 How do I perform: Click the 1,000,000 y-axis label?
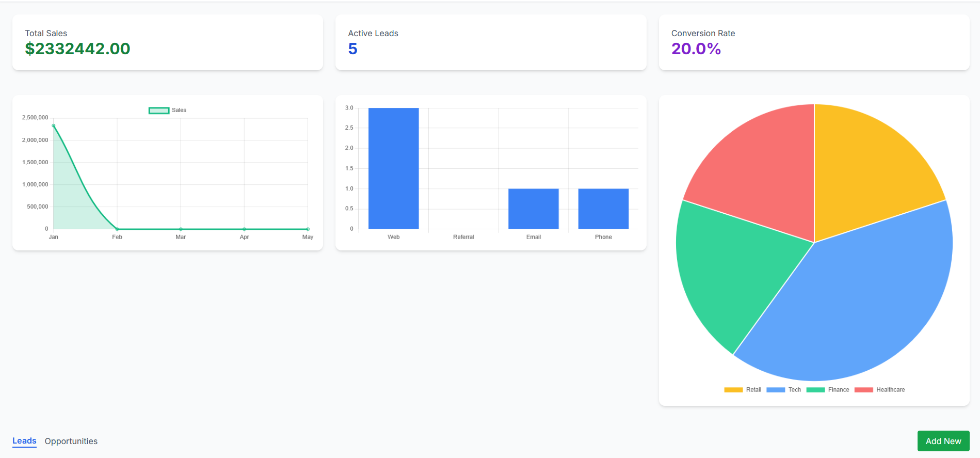[x=35, y=184]
